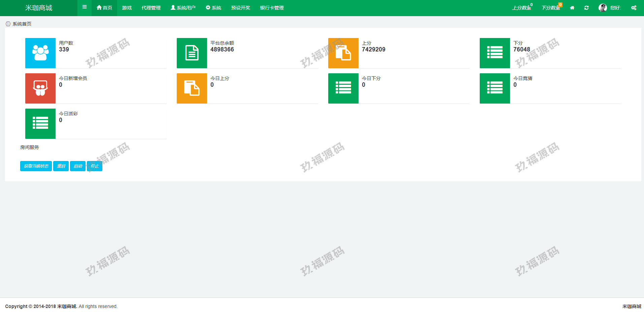Click the green 平台总余额 document icon tile
This screenshot has width=644, height=312.
coord(192,53)
